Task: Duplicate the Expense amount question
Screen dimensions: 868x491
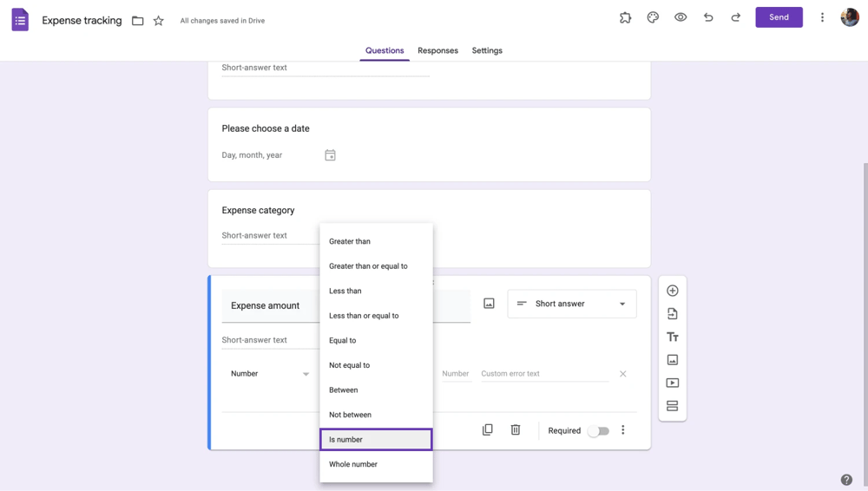Action: pyautogui.click(x=487, y=430)
